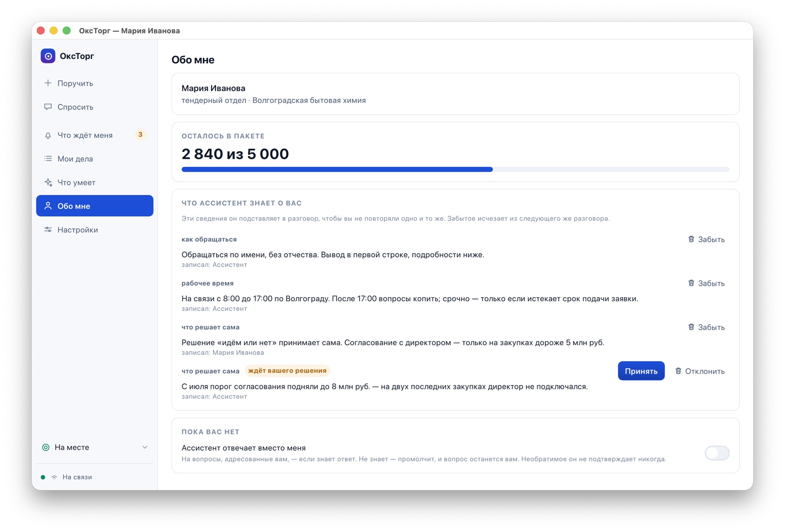Open the На месте status selector
The width and height of the screenshot is (785, 532).
click(x=95, y=447)
